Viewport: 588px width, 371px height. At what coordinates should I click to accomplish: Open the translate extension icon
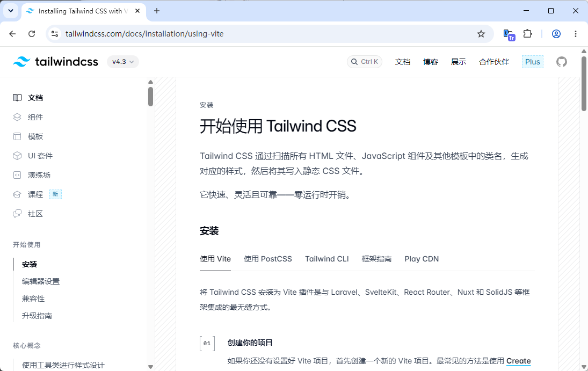(x=509, y=34)
